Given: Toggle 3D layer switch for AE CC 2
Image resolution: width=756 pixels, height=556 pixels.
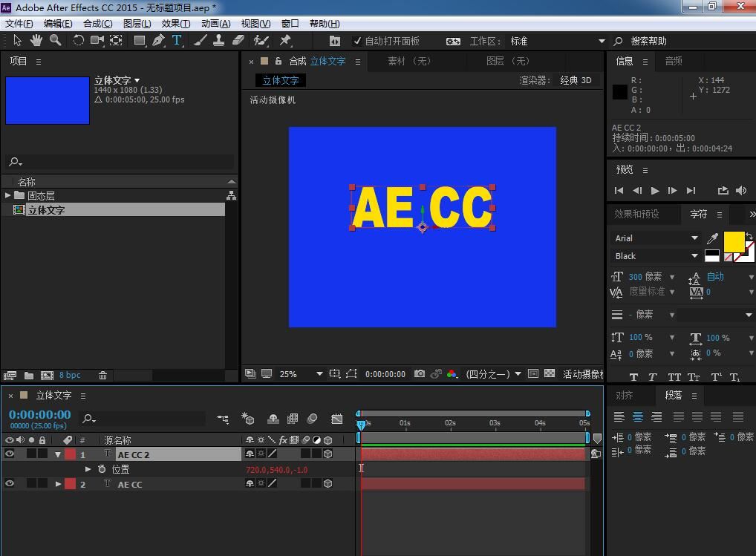Looking at the screenshot, I should pos(328,454).
